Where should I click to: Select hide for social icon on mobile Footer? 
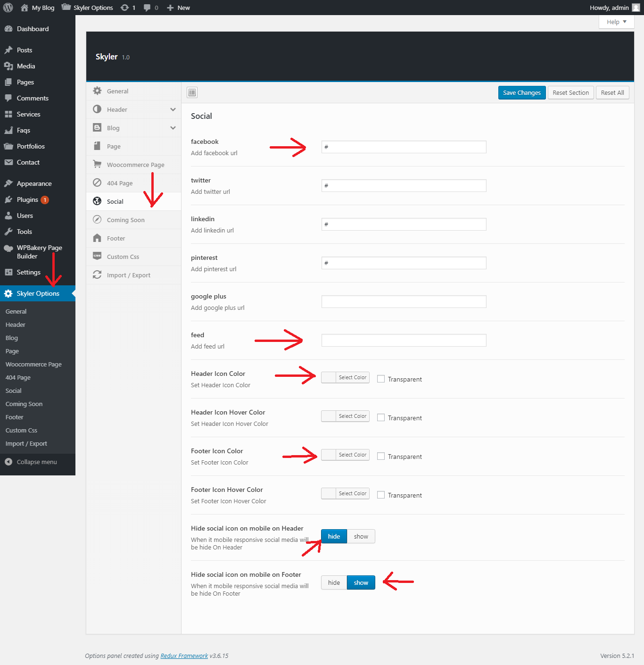[334, 582]
